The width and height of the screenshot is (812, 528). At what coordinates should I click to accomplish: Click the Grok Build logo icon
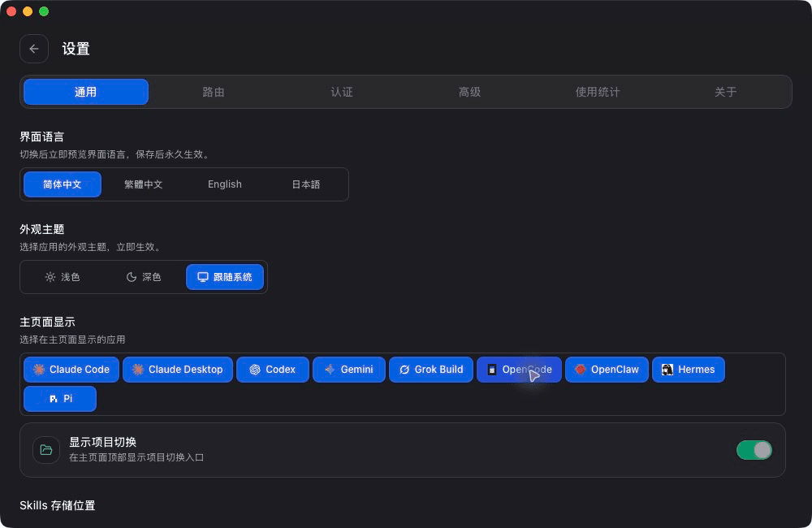(404, 370)
